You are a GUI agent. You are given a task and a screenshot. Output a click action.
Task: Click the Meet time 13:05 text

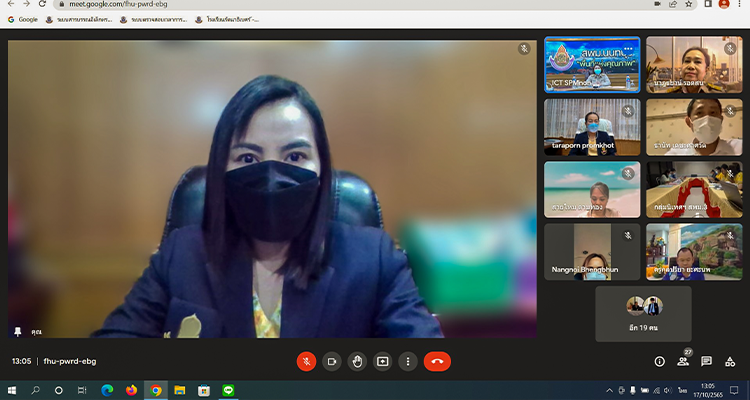[x=22, y=361]
